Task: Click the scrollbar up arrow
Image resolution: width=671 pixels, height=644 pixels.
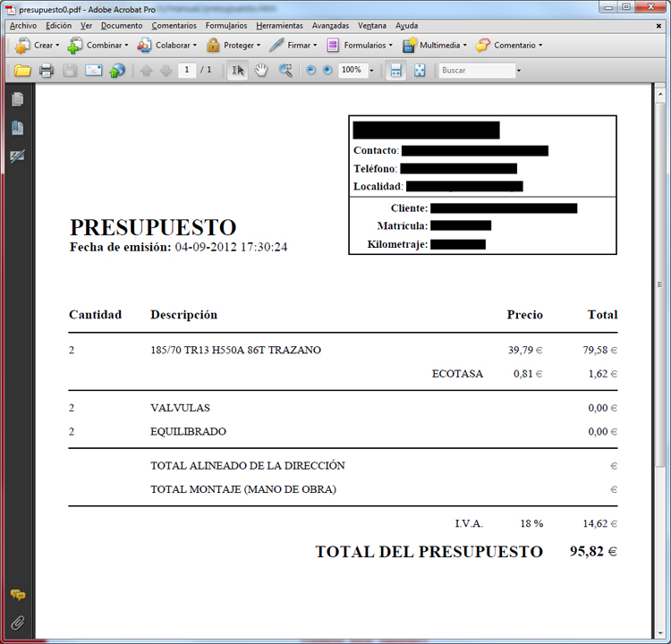Action: pos(659,94)
